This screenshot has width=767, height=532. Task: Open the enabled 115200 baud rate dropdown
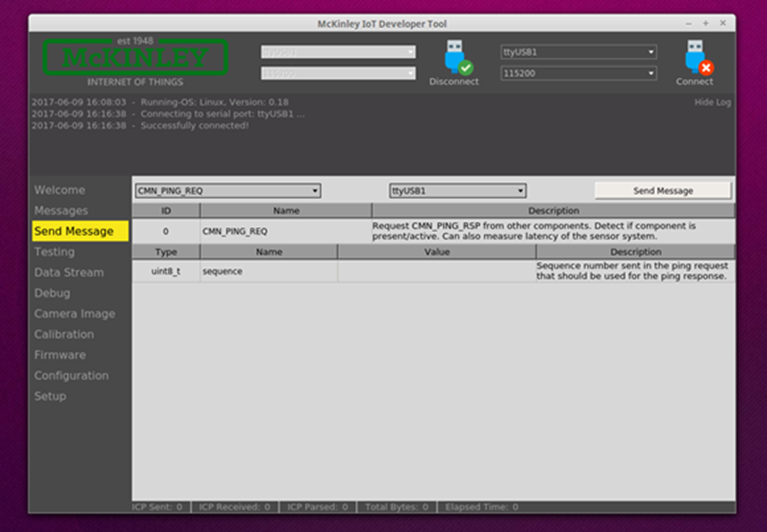point(578,73)
